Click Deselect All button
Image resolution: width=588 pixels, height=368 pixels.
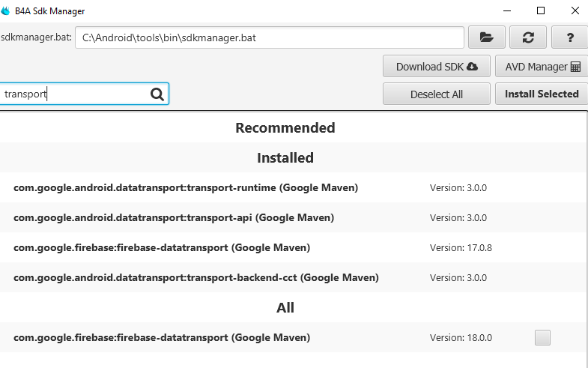437,94
